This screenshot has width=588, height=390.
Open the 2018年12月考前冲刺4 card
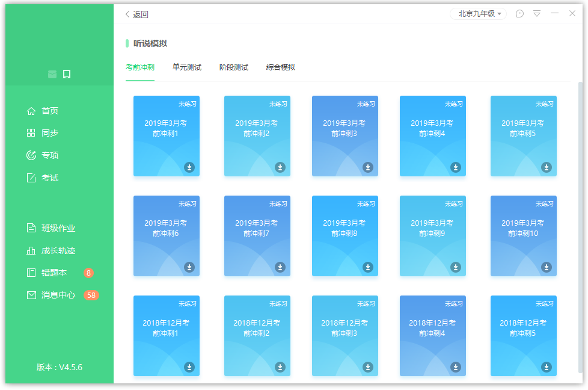pos(433,336)
